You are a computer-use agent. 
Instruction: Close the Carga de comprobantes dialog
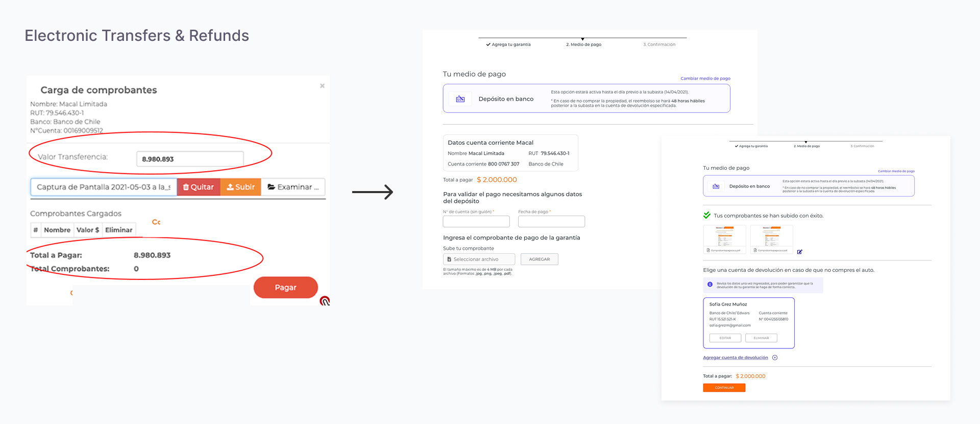pyautogui.click(x=322, y=86)
